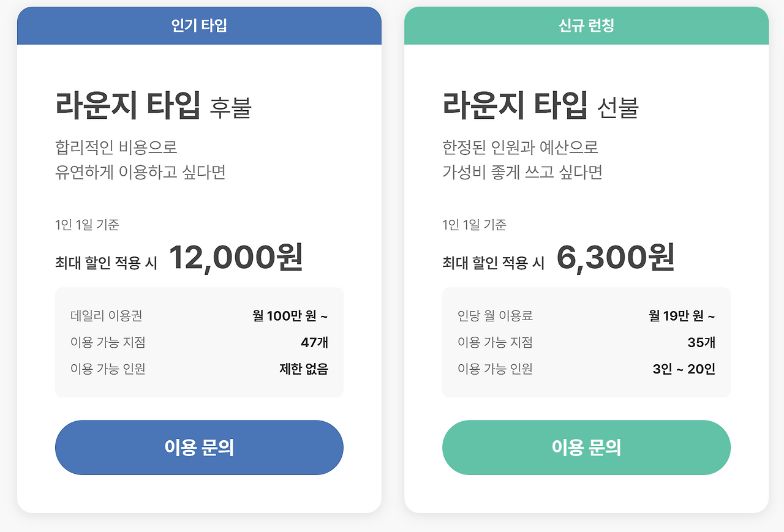Click 최대 할인 적용 시 label on left card
The width and height of the screenshot is (784, 532).
pos(106,259)
